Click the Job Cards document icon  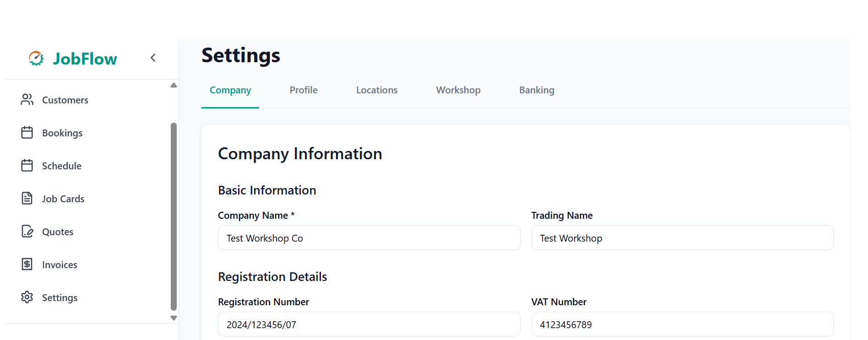pos(27,199)
